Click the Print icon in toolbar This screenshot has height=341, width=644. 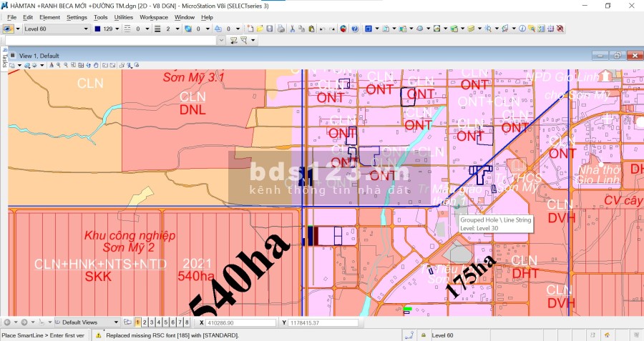pyautogui.click(x=282, y=29)
